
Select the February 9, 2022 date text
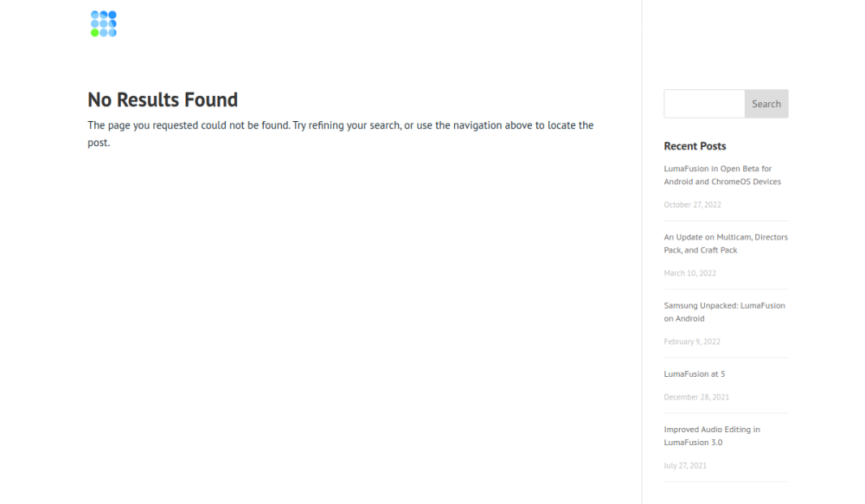(692, 341)
